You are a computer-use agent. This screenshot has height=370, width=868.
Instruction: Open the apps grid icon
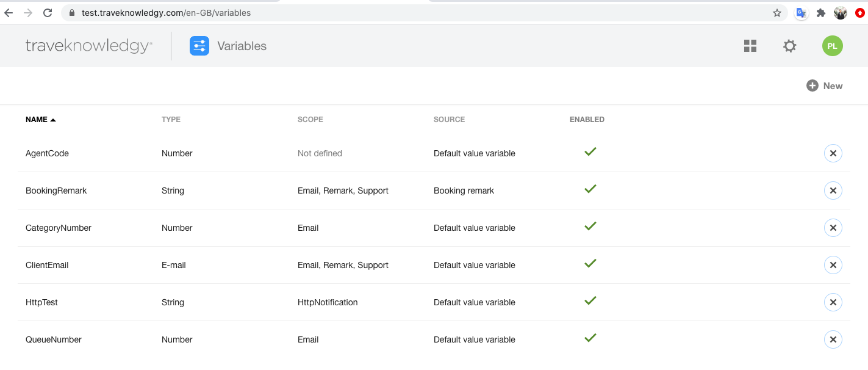pos(750,46)
